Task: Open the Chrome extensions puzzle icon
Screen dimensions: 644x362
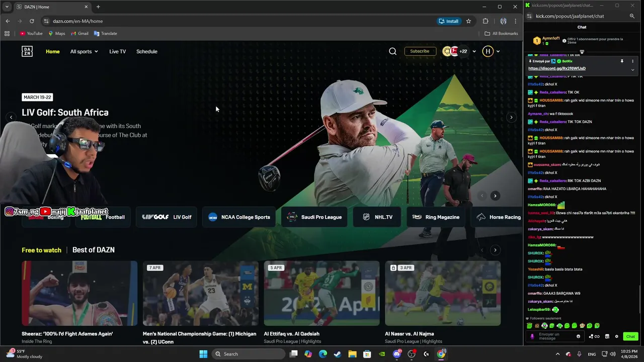Action: [x=486, y=21]
